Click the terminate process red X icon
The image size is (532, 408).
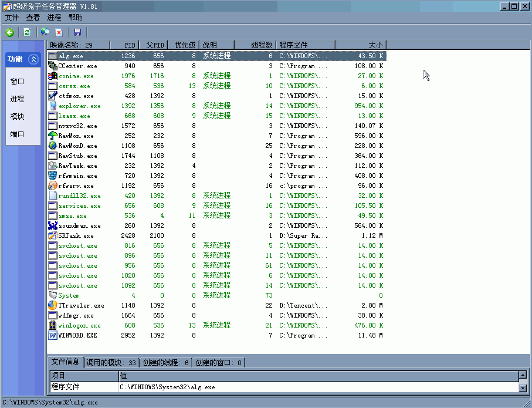pos(59,32)
